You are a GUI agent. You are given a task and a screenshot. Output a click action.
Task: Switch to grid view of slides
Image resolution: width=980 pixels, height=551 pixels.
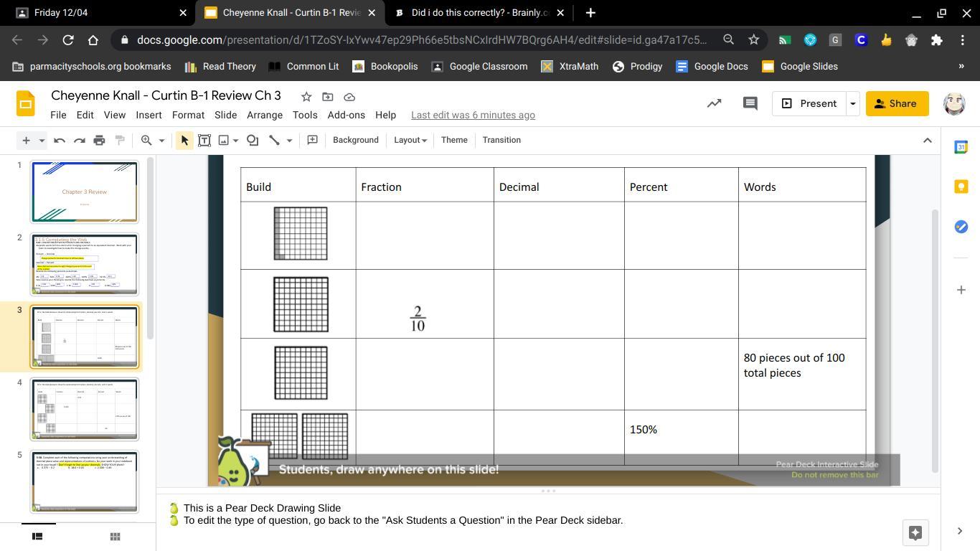pos(115,536)
